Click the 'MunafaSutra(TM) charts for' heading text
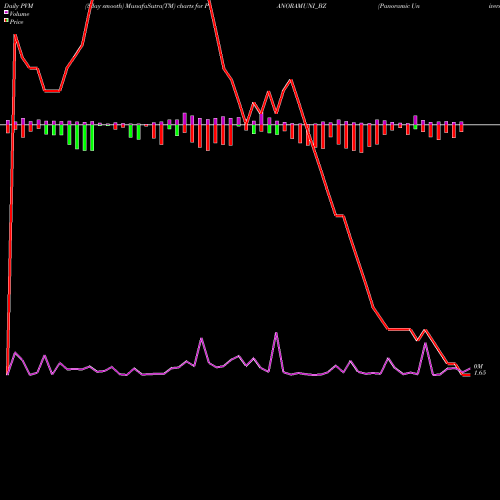The image size is (500, 500). click(x=164, y=6)
